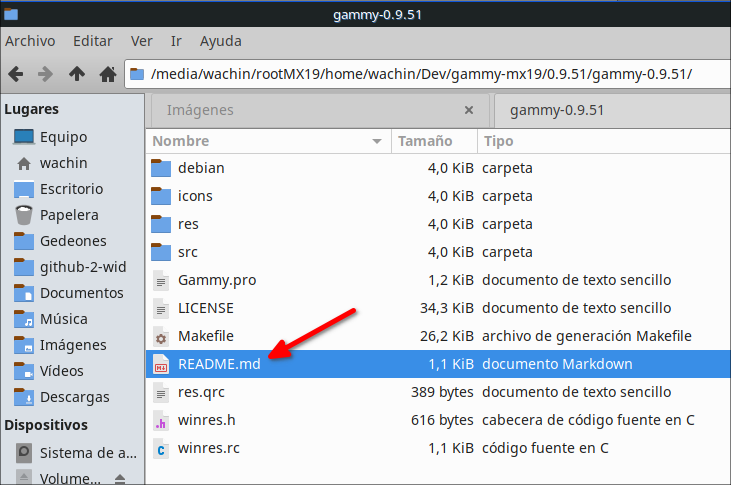The image size is (731, 485).
Task: Open the Ir menu
Action: (176, 41)
